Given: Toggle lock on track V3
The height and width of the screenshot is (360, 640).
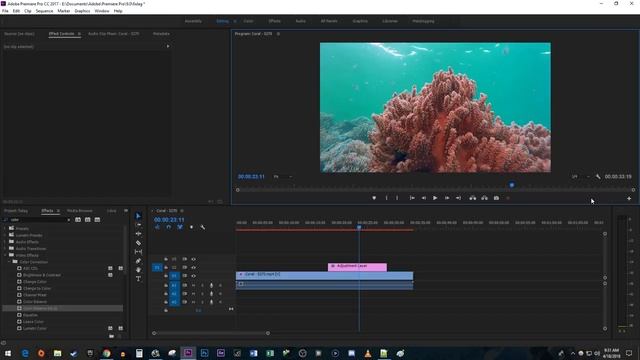Looking at the screenshot, I should tap(166, 259).
